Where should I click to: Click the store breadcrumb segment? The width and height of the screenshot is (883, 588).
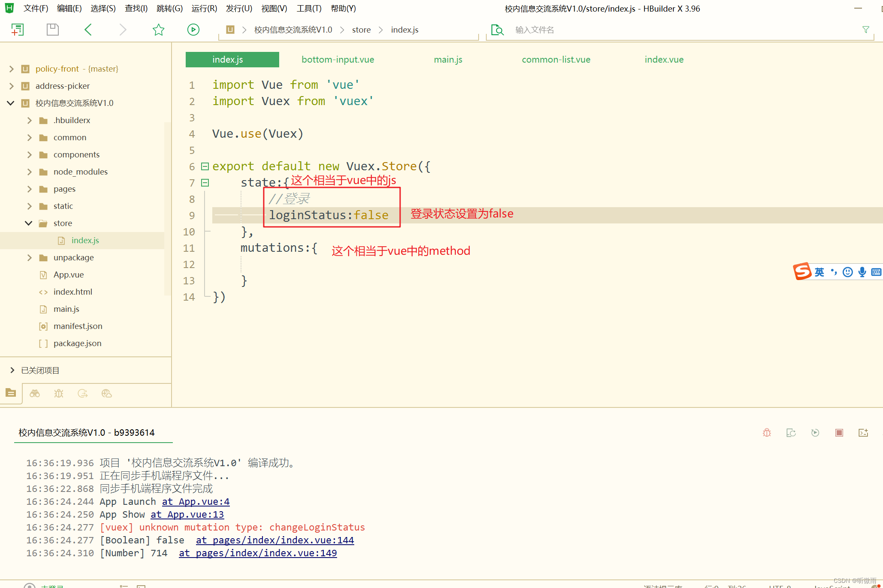tap(362, 30)
